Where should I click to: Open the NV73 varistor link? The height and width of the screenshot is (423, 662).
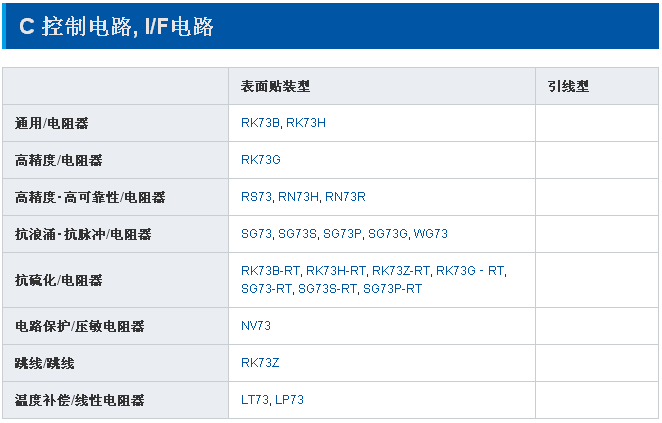coord(256,326)
